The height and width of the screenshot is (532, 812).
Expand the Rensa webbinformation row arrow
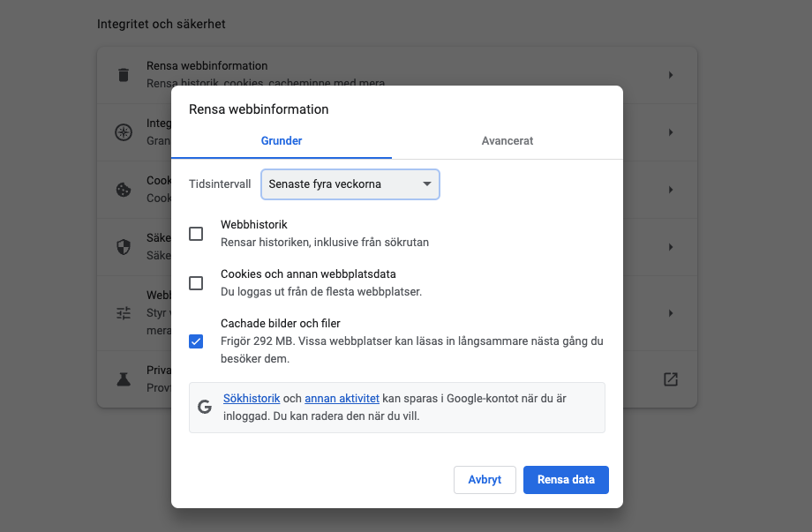pos(671,75)
